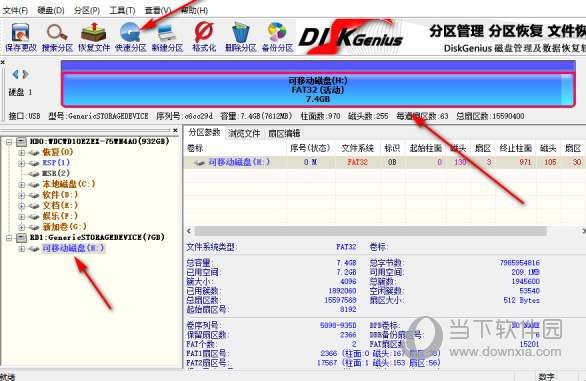Expand the 软件(D:) tree node
The image size is (586, 381).
pyautogui.click(x=21, y=195)
